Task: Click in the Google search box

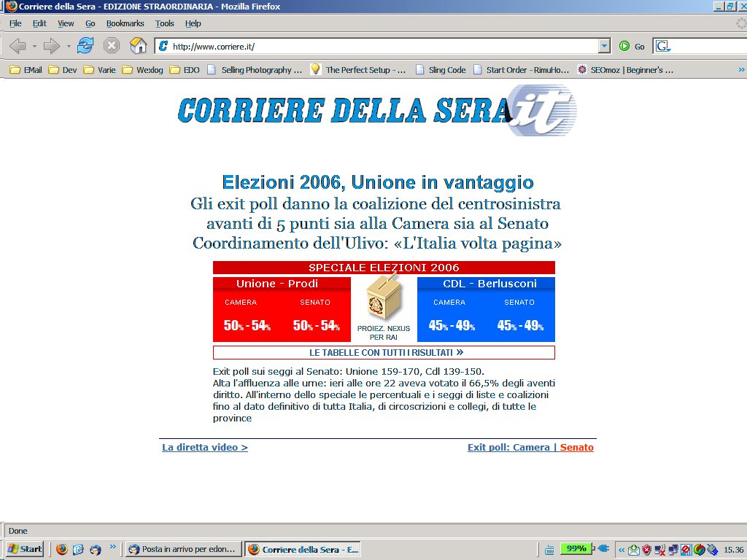Action: tap(709, 46)
